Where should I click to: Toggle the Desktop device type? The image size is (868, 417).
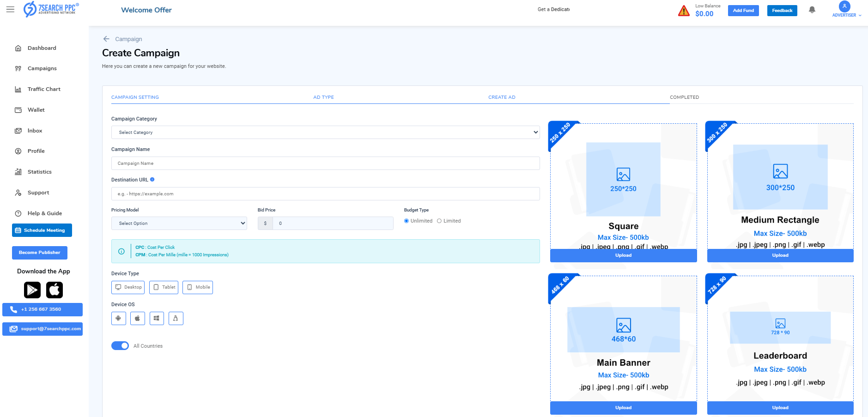tap(128, 287)
